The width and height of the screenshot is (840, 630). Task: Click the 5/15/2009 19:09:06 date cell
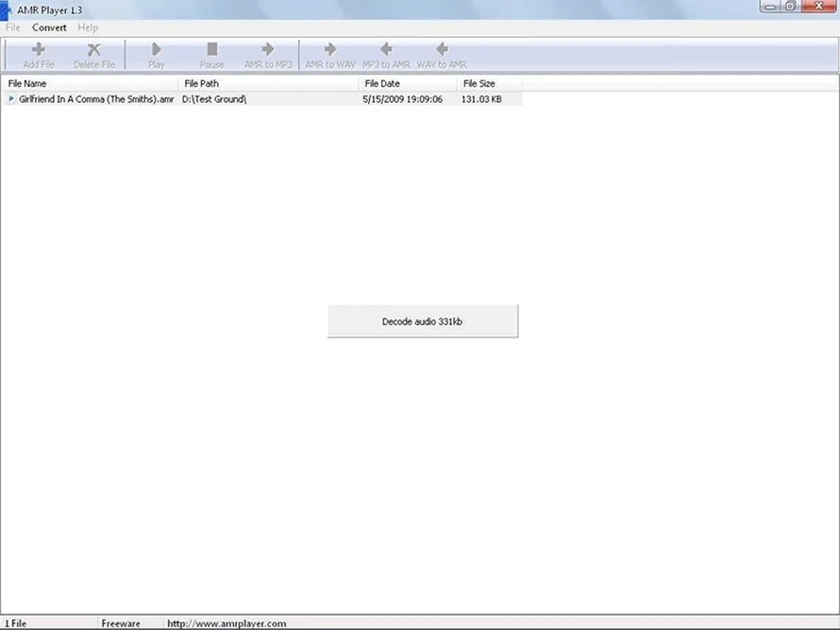tap(402, 99)
